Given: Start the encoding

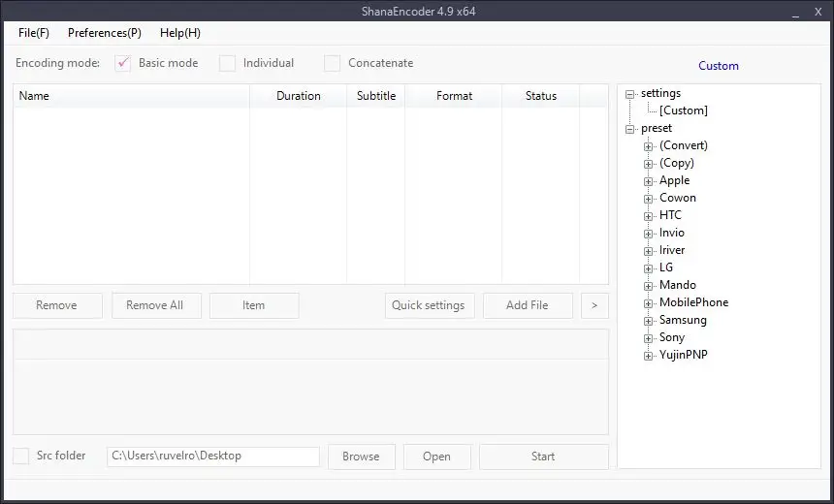Looking at the screenshot, I should [x=544, y=457].
